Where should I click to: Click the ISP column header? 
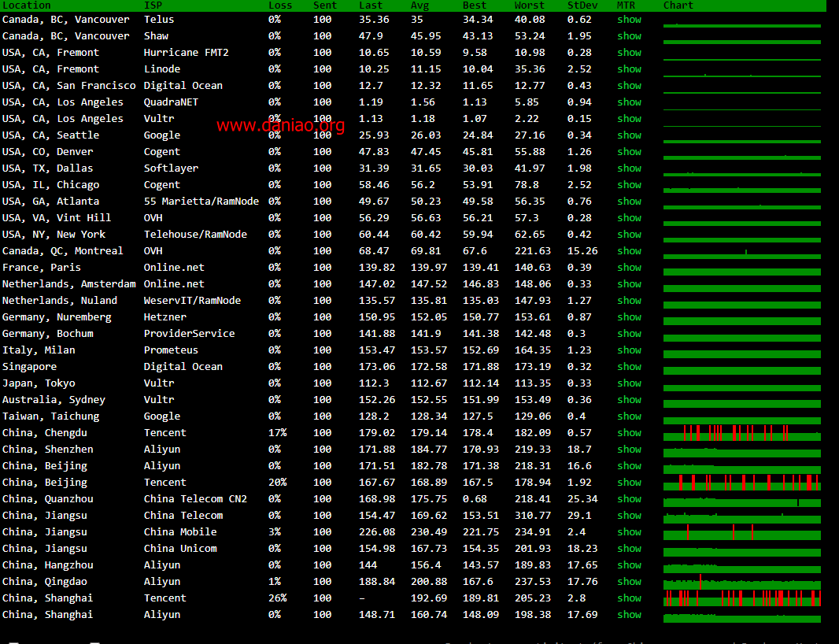click(153, 6)
